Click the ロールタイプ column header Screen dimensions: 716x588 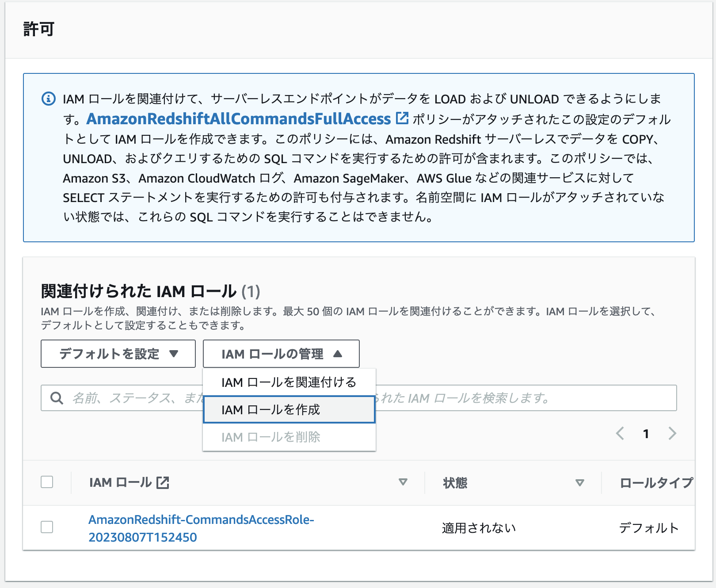point(656,483)
